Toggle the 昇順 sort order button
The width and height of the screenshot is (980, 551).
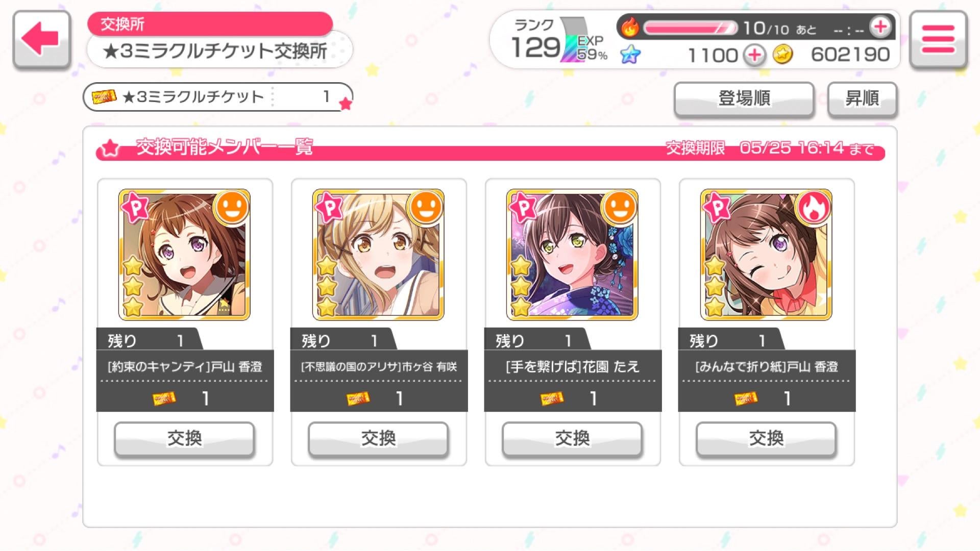[862, 99]
